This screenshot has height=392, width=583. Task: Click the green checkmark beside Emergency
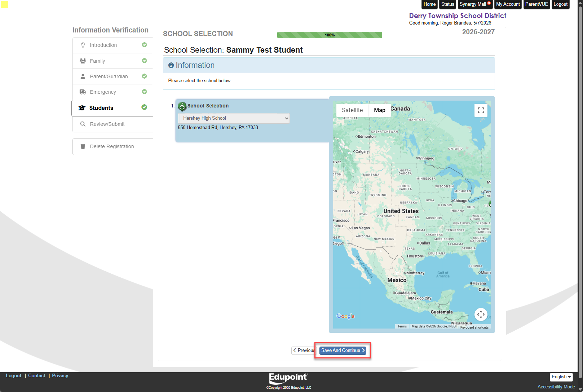[x=144, y=92]
